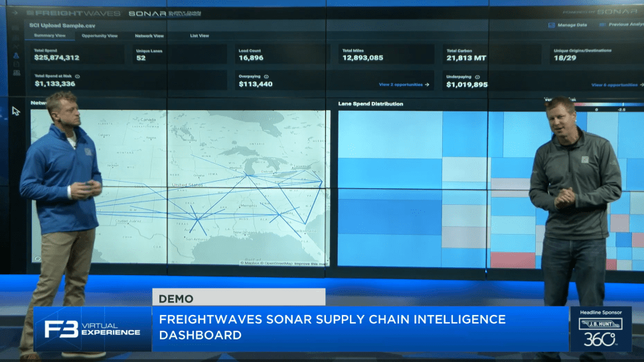Click the Canada label on the map
The width and height of the screenshot is (644, 362).
click(x=148, y=120)
